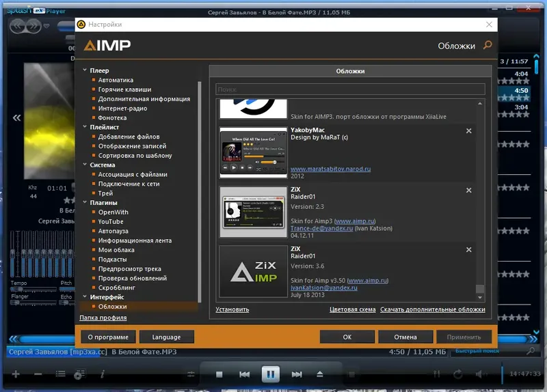Viewport: 547px width, 392px height.
Task: Collapse the Система tree section
Action: [x=85, y=165]
